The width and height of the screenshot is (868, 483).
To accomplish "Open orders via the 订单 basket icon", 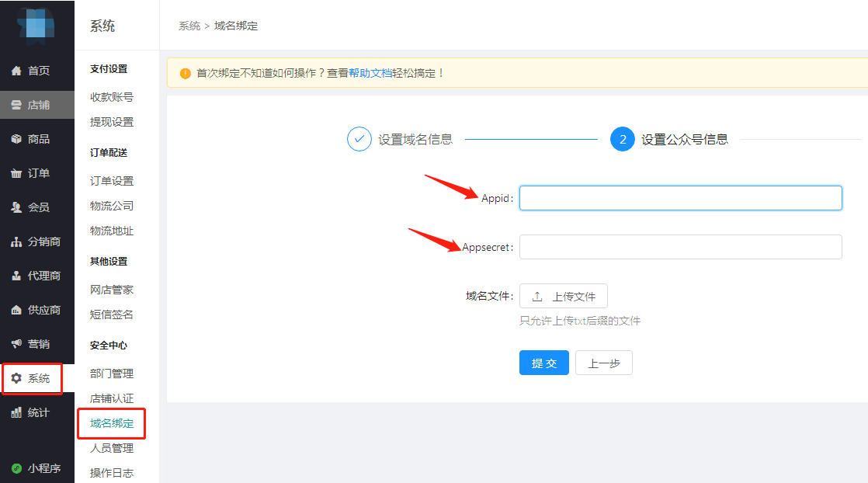I will pyautogui.click(x=16, y=173).
